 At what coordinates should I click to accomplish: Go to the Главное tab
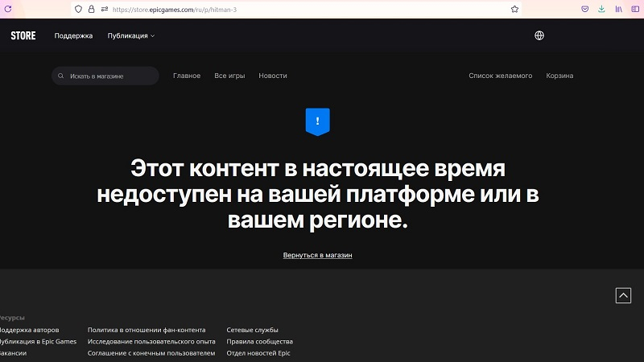(x=187, y=76)
